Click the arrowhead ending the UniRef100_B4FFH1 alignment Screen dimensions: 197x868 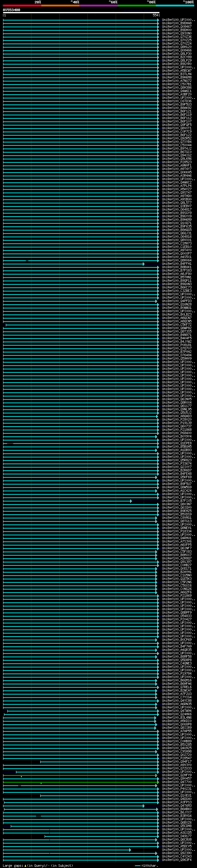pos(143,264)
